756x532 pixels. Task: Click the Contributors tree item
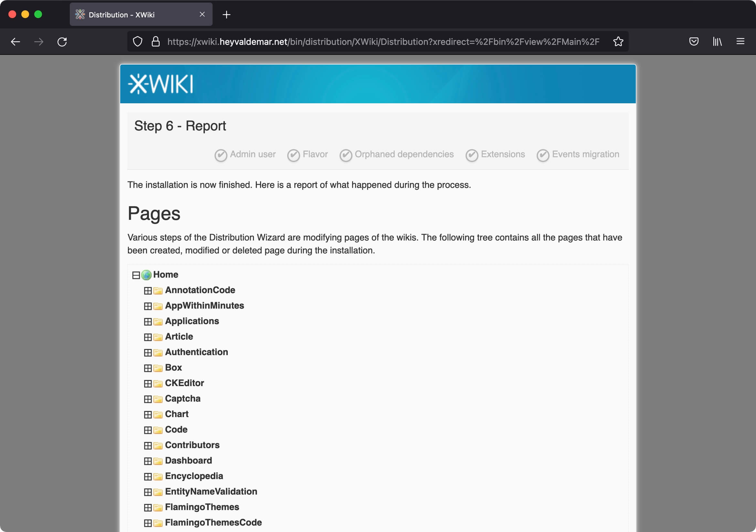tap(192, 445)
